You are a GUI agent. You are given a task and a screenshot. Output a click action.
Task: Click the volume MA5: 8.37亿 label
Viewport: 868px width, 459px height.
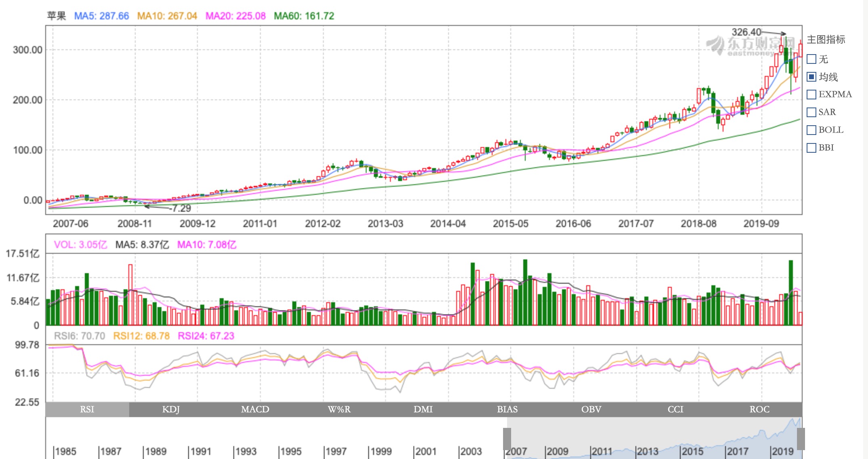coord(142,244)
